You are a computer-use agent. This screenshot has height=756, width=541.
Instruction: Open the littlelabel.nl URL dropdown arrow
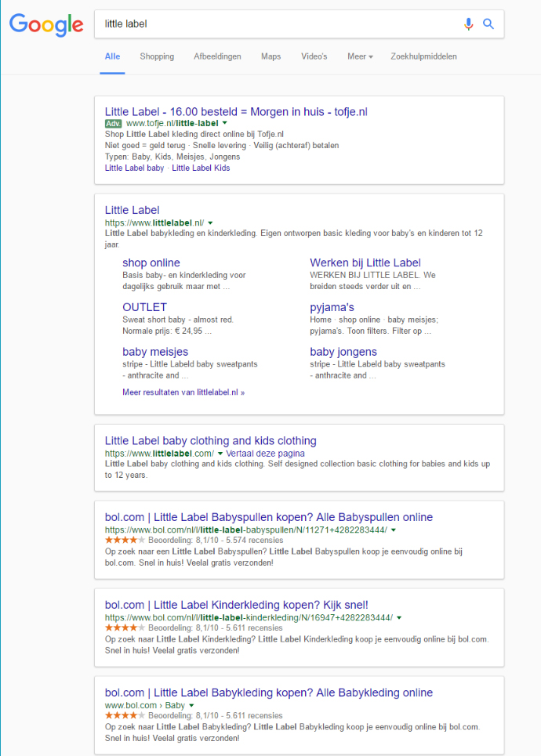pyautogui.click(x=210, y=223)
